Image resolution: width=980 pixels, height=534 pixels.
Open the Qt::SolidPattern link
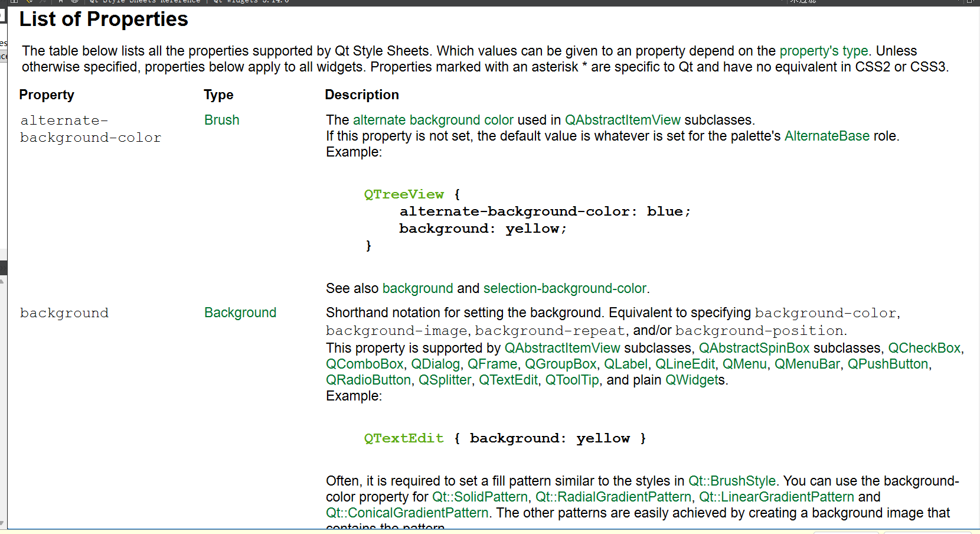pos(480,497)
